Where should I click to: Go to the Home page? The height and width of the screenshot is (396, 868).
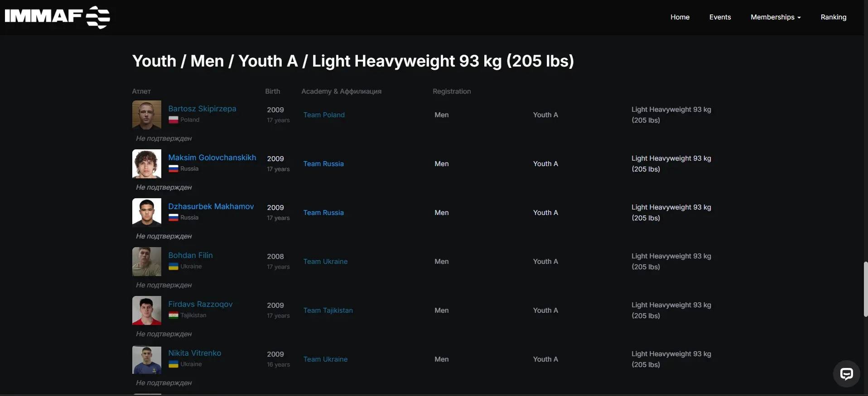coord(680,17)
